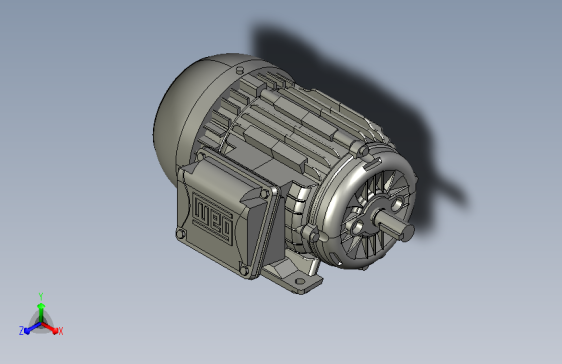Screen dimensions: 562x364
Task: Select the WEG logo terminal box cover
Action: click(224, 214)
